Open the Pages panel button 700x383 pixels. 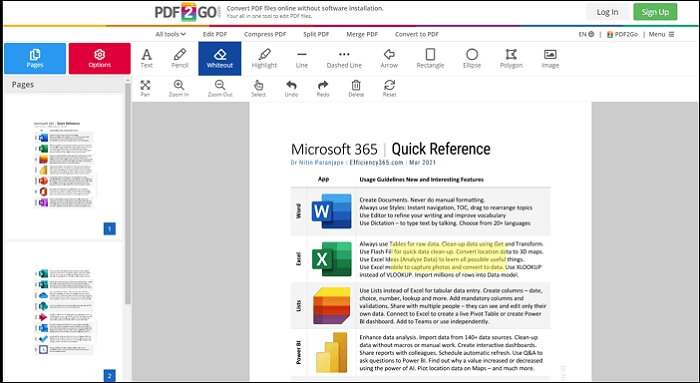pos(35,58)
